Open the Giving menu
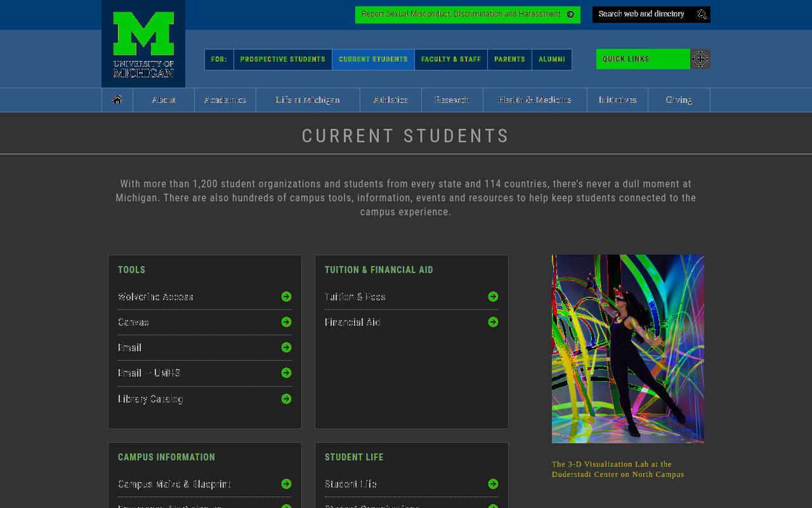Screen dimensions: 812x508 tap(679, 100)
